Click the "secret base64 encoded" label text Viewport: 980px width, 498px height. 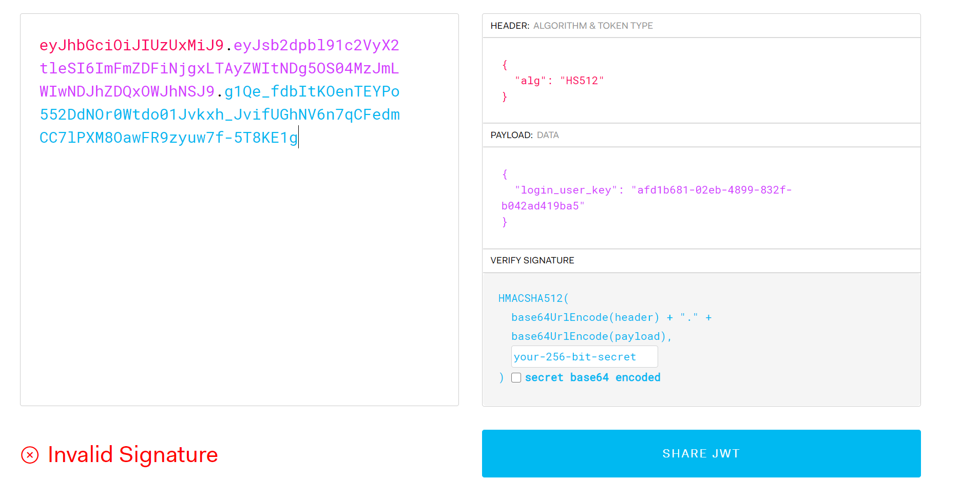coord(592,378)
